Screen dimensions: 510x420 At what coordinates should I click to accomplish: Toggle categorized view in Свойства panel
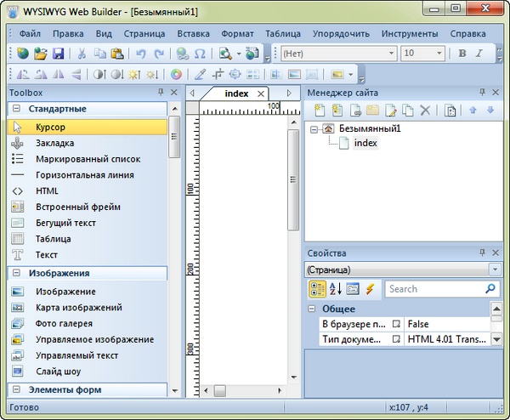(315, 289)
